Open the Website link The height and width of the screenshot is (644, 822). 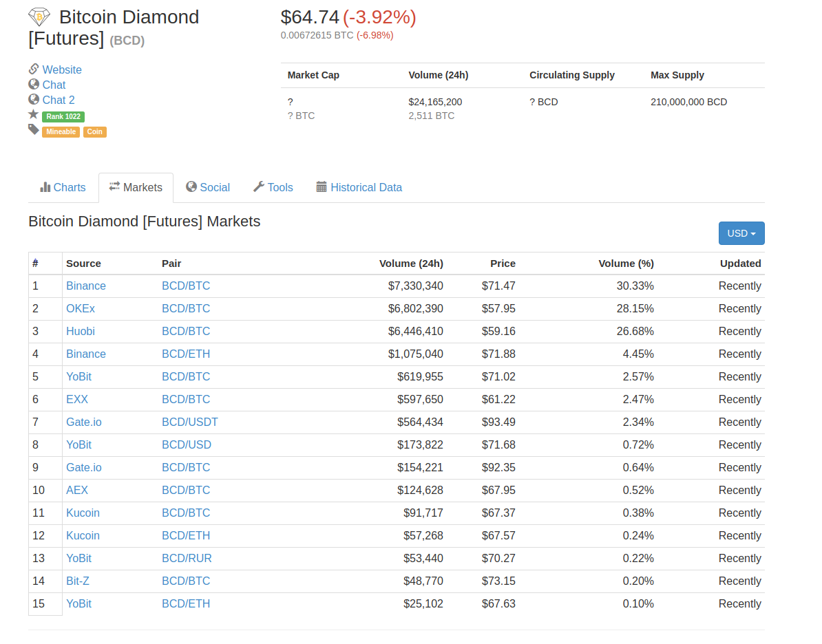[62, 69]
